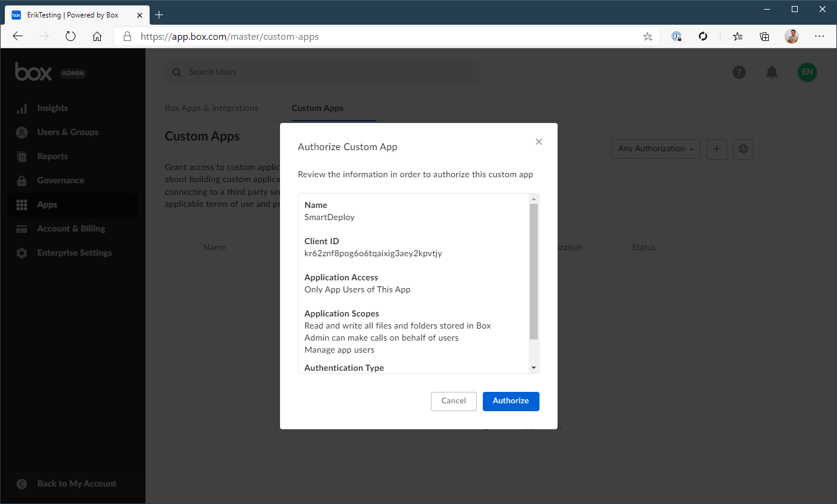Open Users & Groups in the sidebar
Image resolution: width=837 pixels, height=504 pixels.
[72, 133]
